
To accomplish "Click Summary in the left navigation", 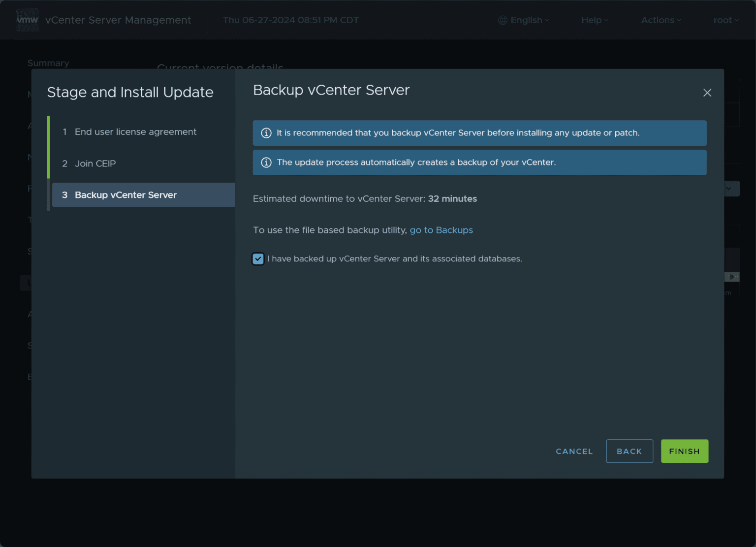I will click(x=48, y=63).
